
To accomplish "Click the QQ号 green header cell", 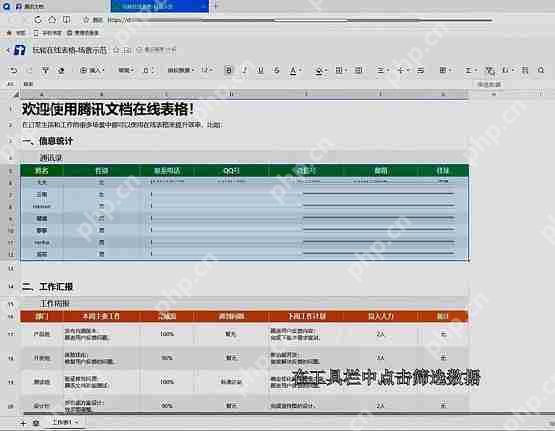I will [231, 171].
